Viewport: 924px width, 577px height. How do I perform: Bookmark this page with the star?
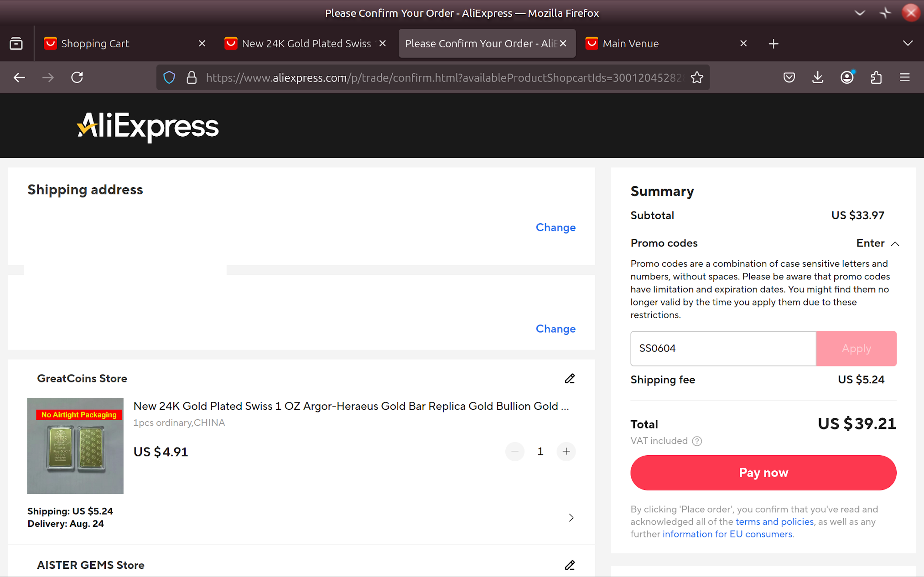[696, 77]
